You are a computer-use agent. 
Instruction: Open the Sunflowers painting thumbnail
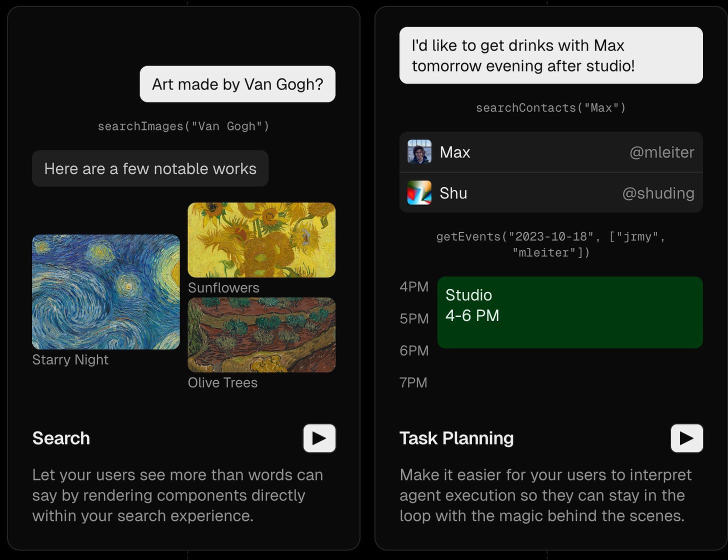click(261, 240)
